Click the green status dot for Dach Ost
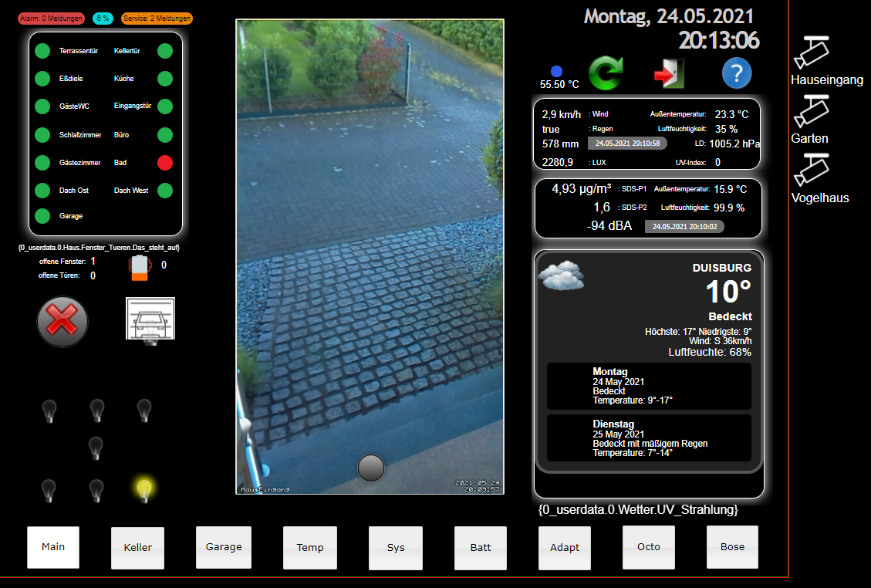 (42, 191)
